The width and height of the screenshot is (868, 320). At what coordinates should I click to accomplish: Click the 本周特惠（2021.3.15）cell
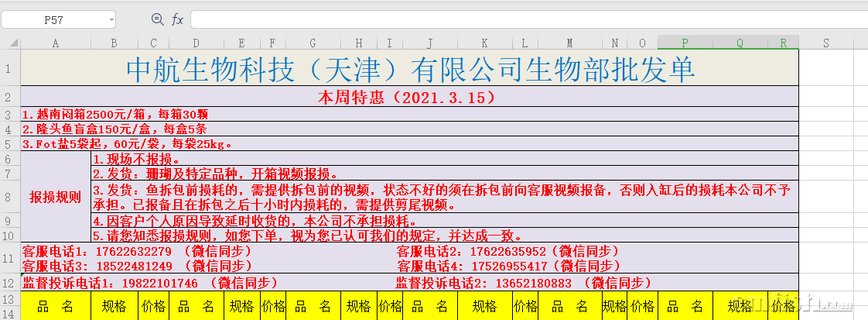click(x=410, y=97)
